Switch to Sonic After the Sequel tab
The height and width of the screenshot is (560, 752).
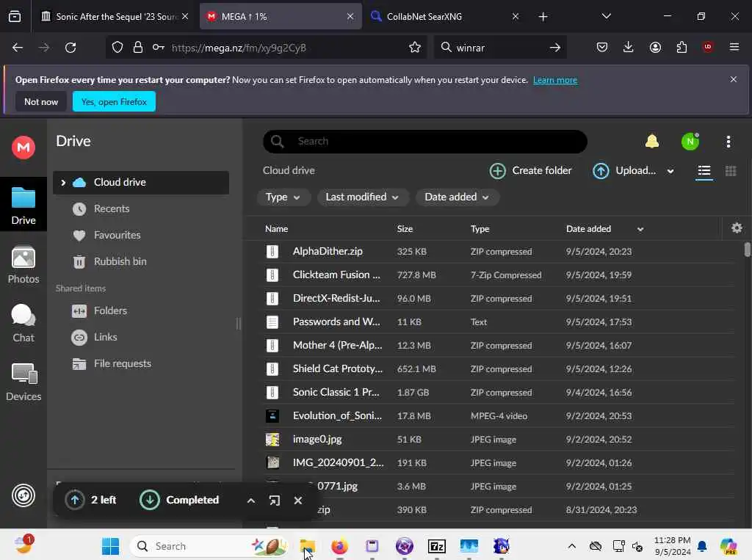point(114,16)
